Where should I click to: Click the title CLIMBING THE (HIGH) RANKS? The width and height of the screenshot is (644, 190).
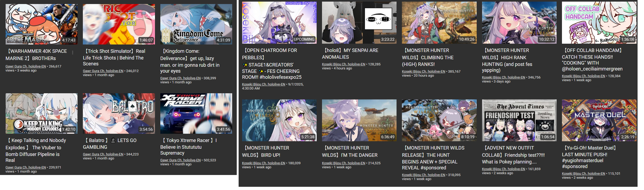tap(428, 57)
